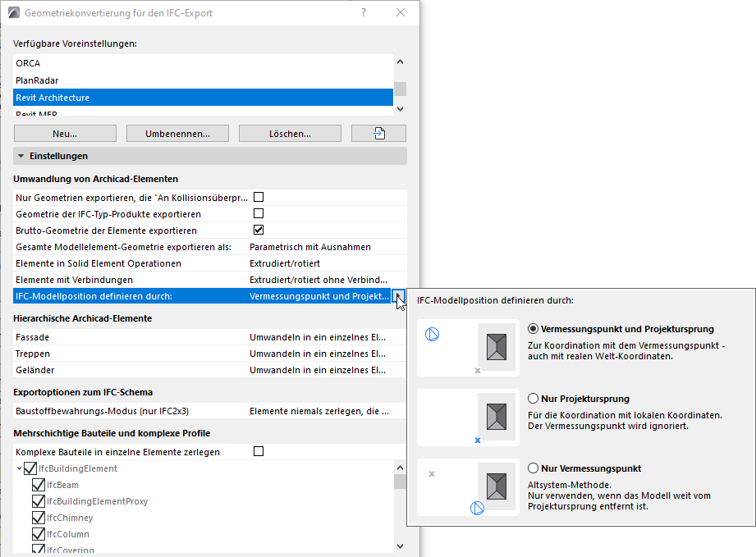756x557 pixels.
Task: Open the Baustoffbewahrungs-Modus dropdown
Action: (x=318, y=412)
